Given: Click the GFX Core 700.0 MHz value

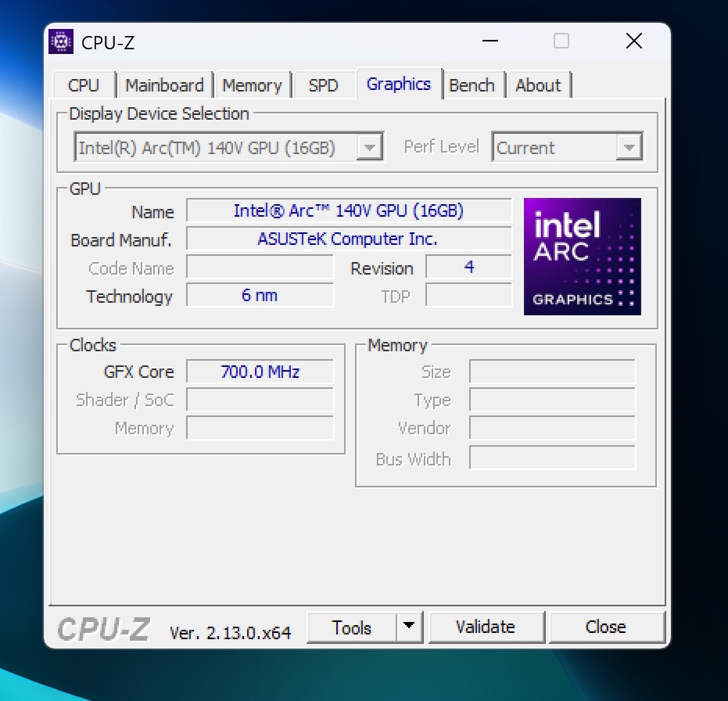Looking at the screenshot, I should 260,372.
